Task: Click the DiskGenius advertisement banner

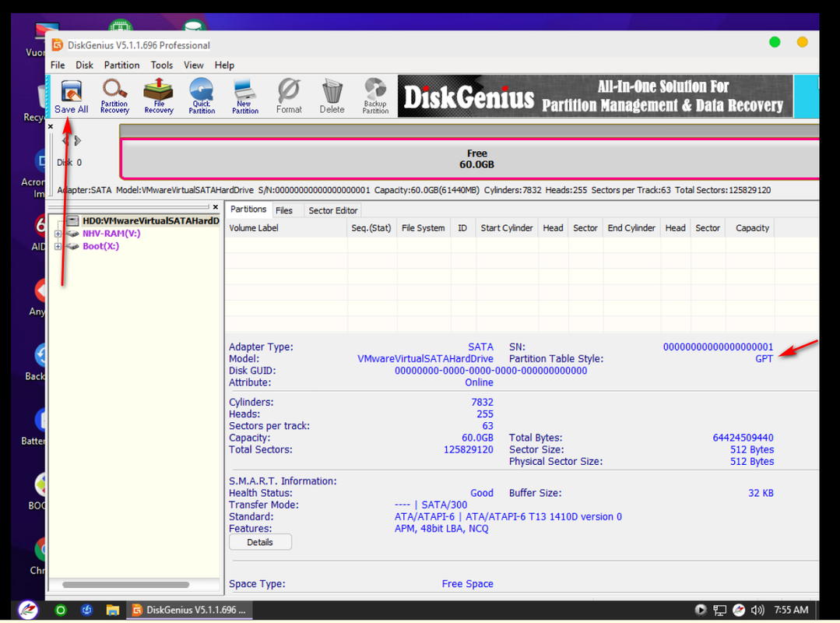Action: coord(595,97)
